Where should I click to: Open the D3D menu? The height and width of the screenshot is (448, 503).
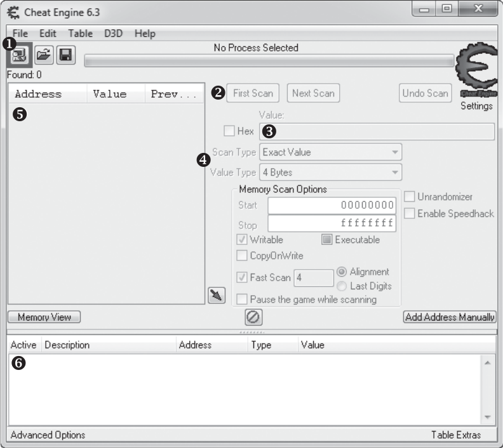click(114, 34)
